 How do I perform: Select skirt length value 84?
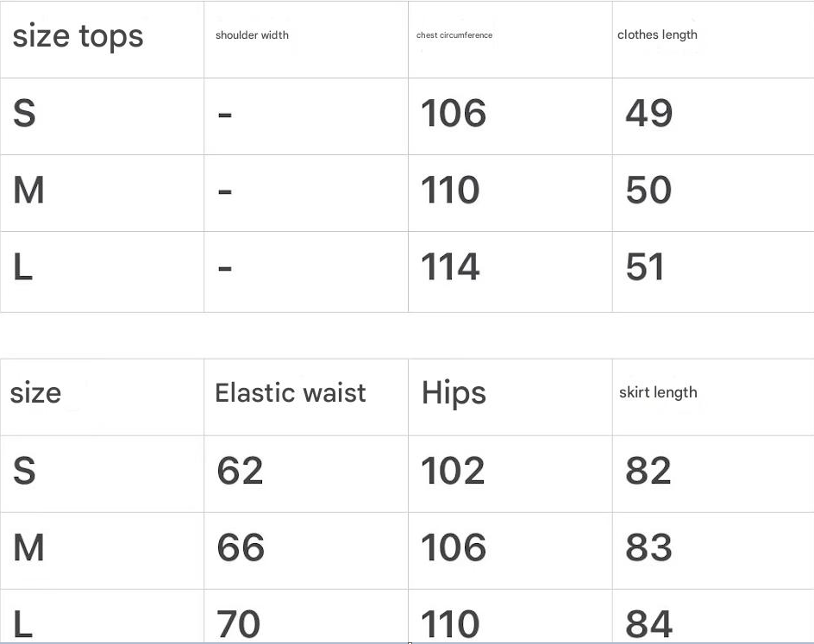pos(648,623)
